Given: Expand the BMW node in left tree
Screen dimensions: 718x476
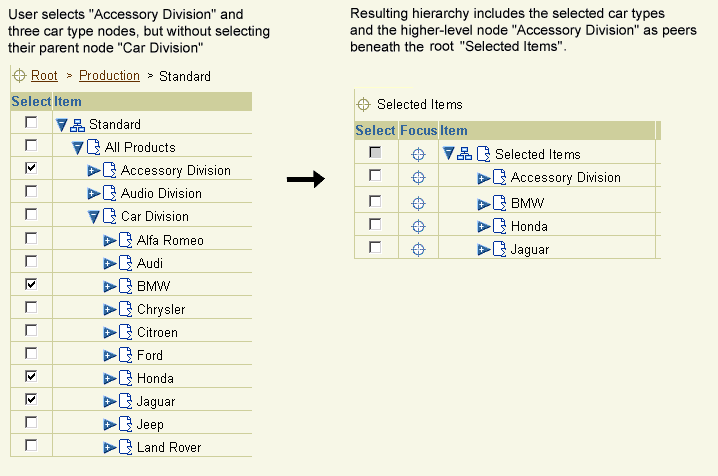Looking at the screenshot, I should pos(110,287).
